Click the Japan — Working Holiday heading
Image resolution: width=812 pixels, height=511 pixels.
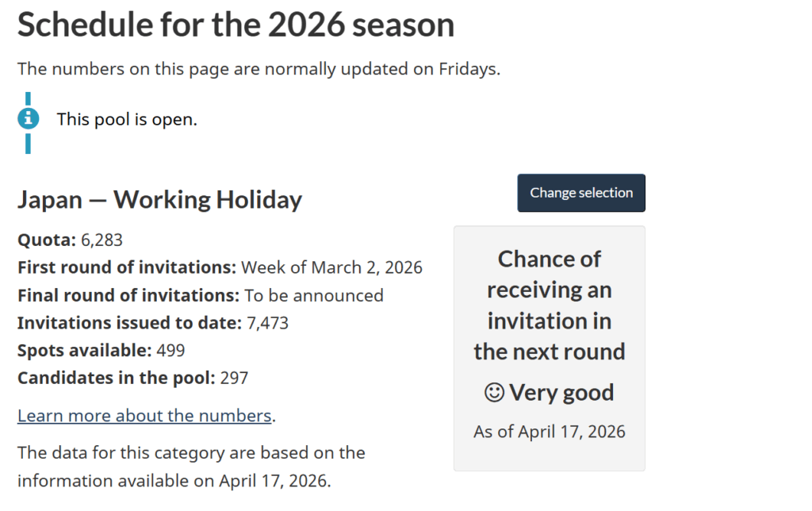coord(159,199)
